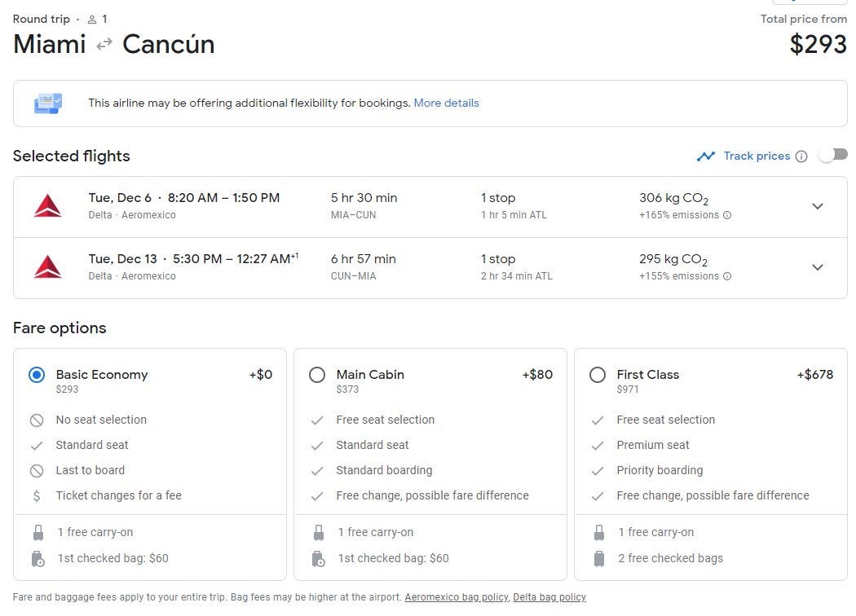
Task: Click the round-trip arrows between Miami and Cancún
Action: click(104, 45)
